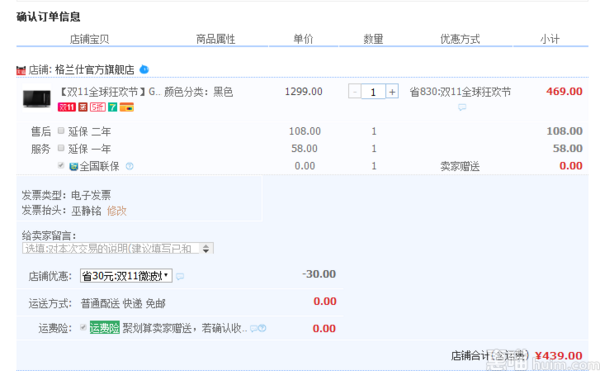Click the unit price 1299.00
Viewport: 600px width, 371px height.
click(x=303, y=91)
